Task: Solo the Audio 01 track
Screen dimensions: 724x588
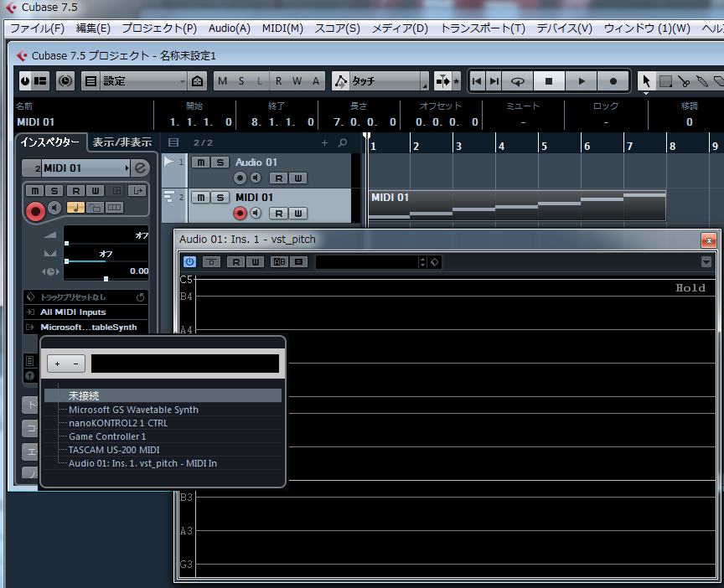Action: (x=220, y=162)
